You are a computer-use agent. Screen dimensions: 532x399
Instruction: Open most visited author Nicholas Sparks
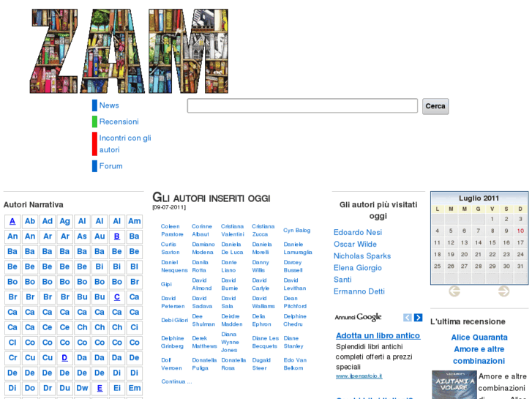click(362, 256)
